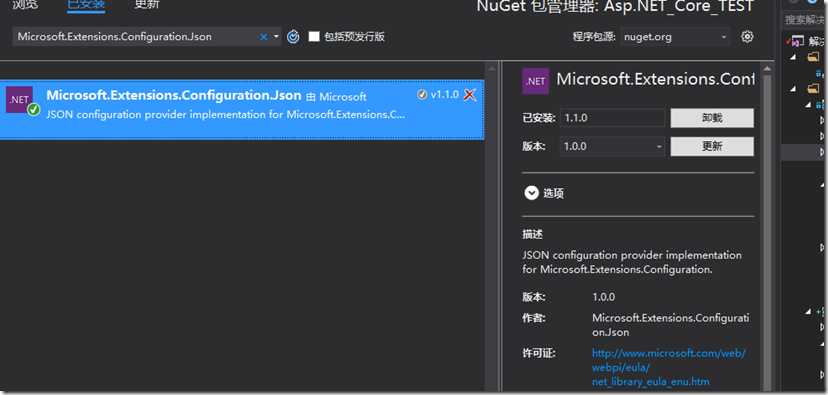Click the JSON configuration description text in list
The width and height of the screenshot is (828, 395).
pos(226,114)
